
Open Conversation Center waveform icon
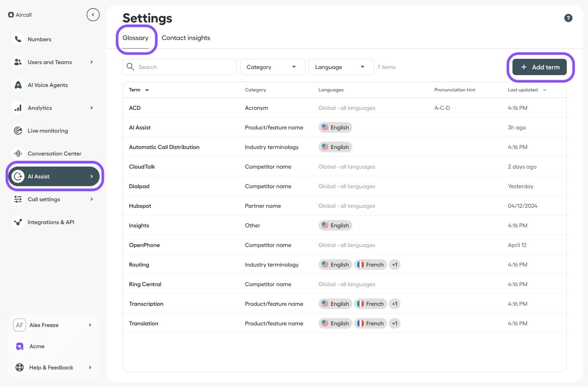(18, 153)
